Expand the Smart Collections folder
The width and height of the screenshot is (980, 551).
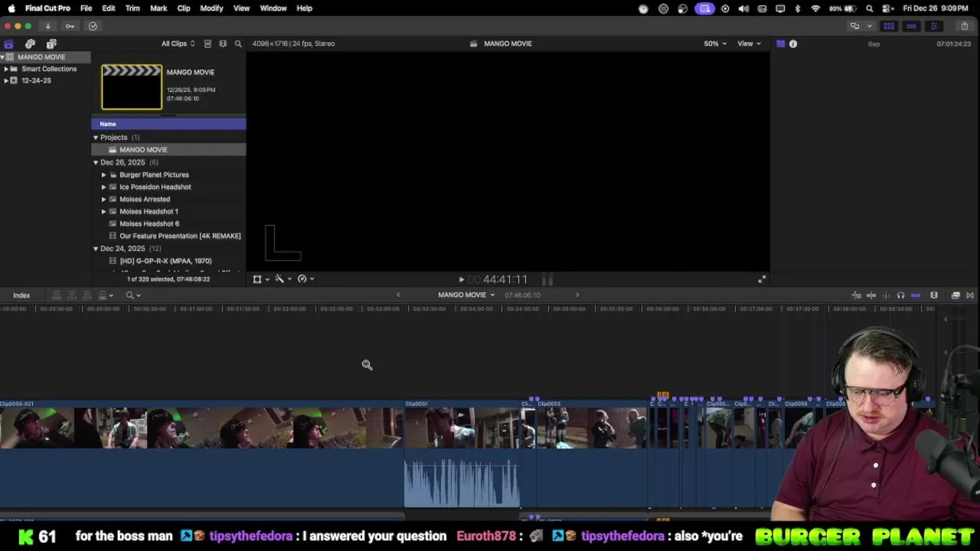(6, 69)
